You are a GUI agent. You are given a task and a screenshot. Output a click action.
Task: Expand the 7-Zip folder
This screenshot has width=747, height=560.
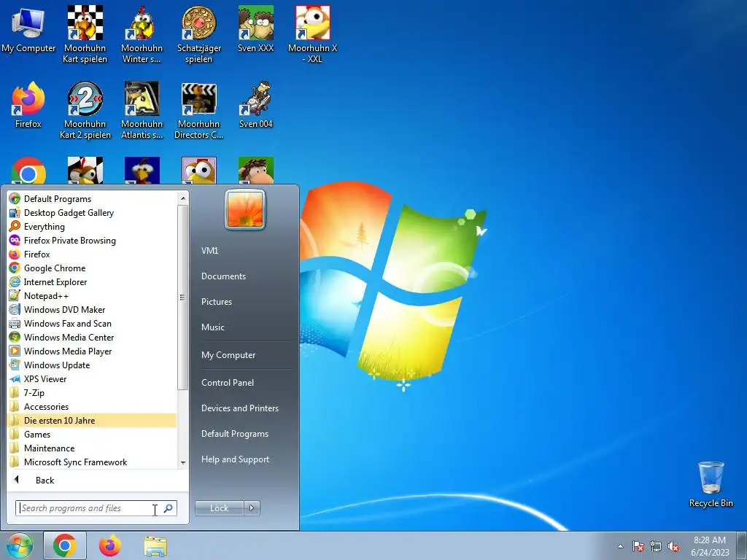[x=91, y=392]
